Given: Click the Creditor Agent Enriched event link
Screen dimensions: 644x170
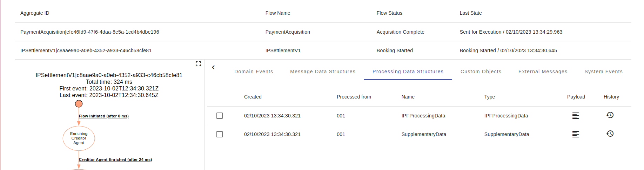Looking at the screenshot, I should 115,159.
